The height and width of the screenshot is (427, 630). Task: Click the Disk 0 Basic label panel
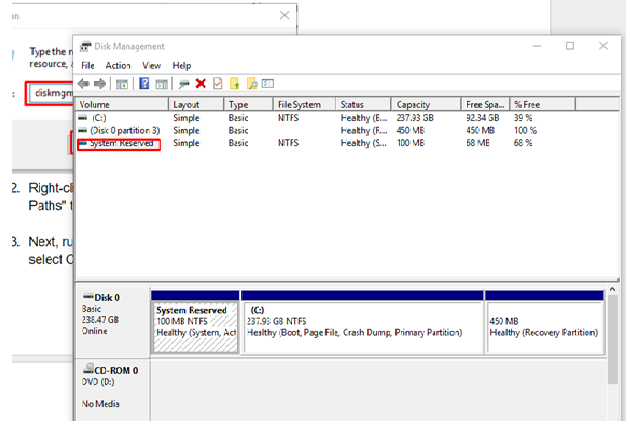[x=112, y=321]
